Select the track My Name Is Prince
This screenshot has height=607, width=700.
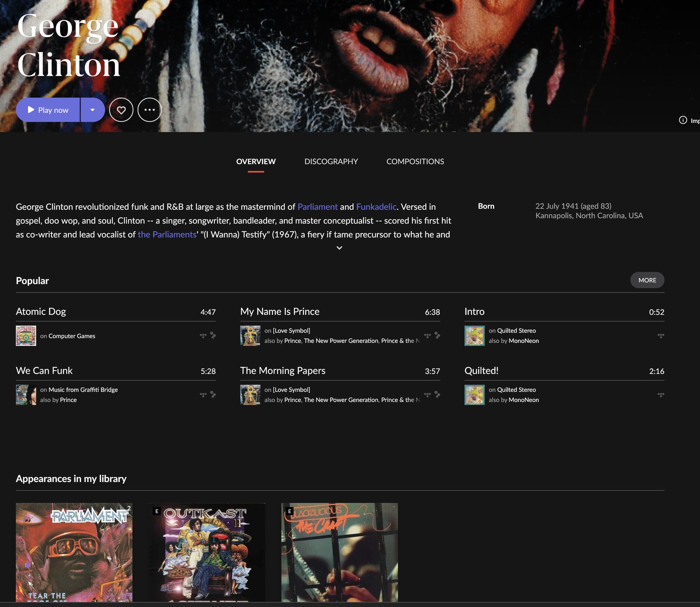(x=280, y=312)
